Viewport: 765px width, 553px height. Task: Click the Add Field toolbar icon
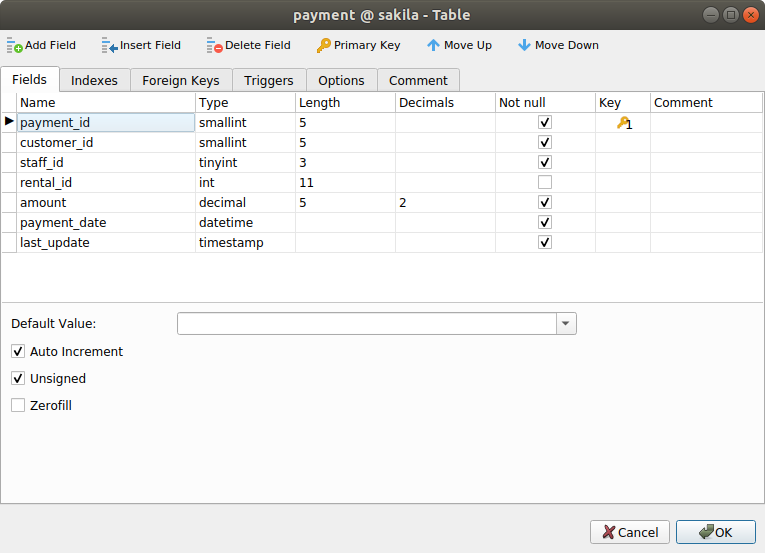point(15,45)
